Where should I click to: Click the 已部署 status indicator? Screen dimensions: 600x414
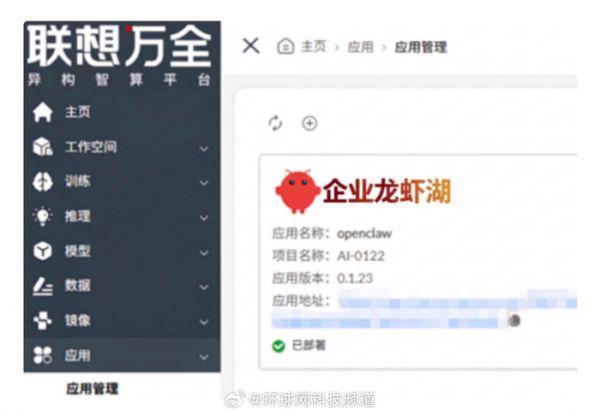point(300,345)
